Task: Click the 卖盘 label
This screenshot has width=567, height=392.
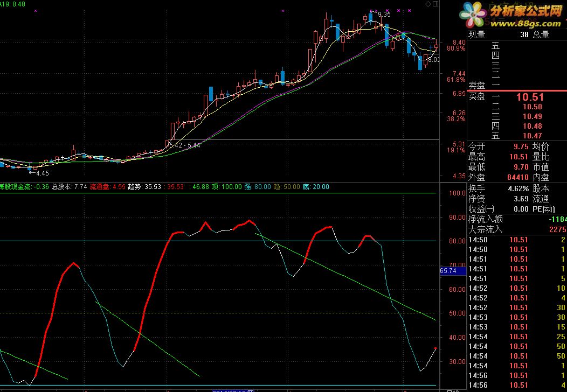Action: [476, 85]
